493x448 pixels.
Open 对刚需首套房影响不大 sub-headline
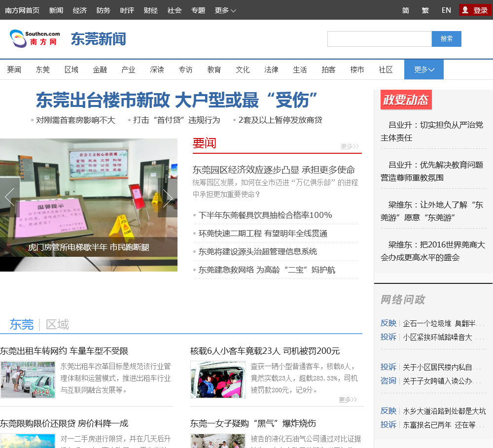pos(75,120)
